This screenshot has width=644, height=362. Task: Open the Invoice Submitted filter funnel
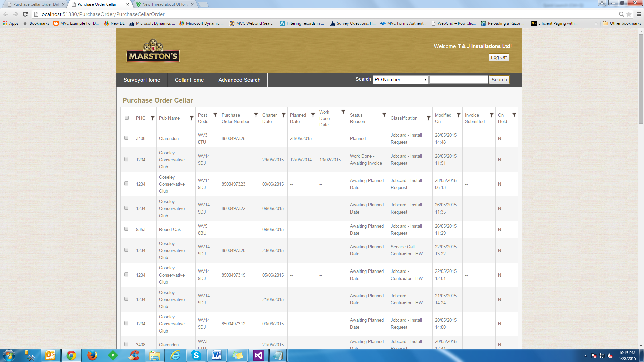492,115
